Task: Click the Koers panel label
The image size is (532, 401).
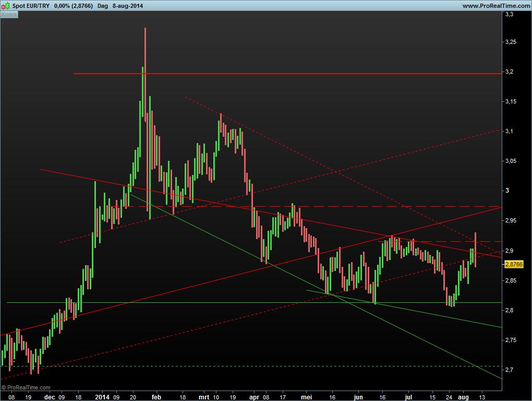Action: pyautogui.click(x=9, y=14)
